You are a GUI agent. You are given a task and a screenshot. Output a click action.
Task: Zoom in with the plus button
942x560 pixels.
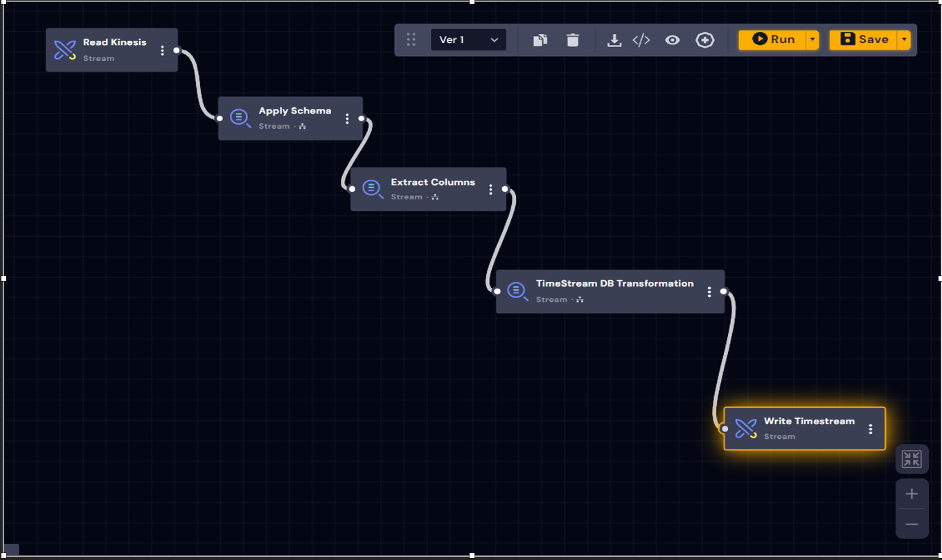(912, 494)
